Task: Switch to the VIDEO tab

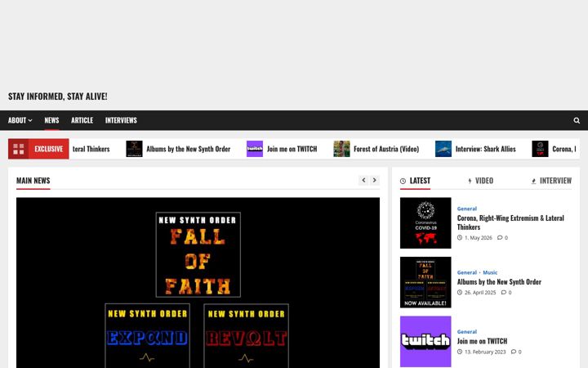Action: [x=480, y=181]
